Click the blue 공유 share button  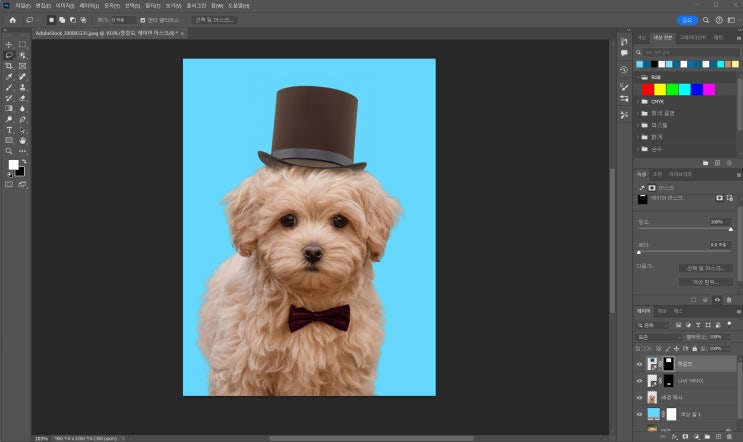686,19
